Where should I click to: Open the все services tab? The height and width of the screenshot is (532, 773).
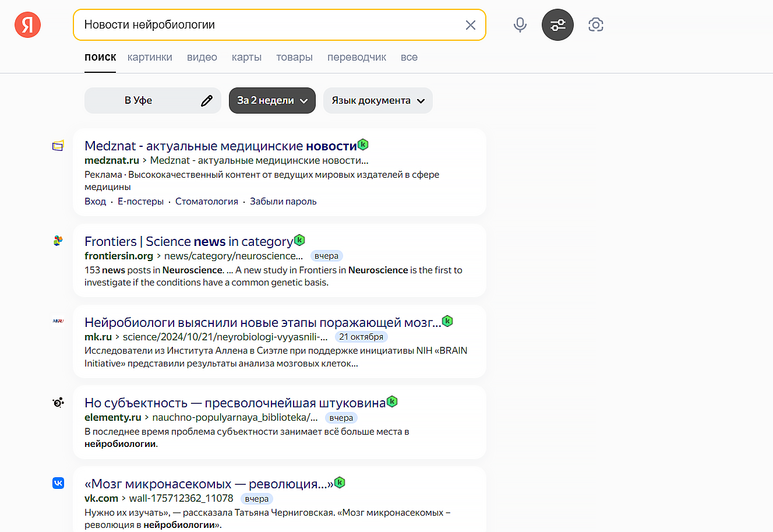[x=409, y=57]
